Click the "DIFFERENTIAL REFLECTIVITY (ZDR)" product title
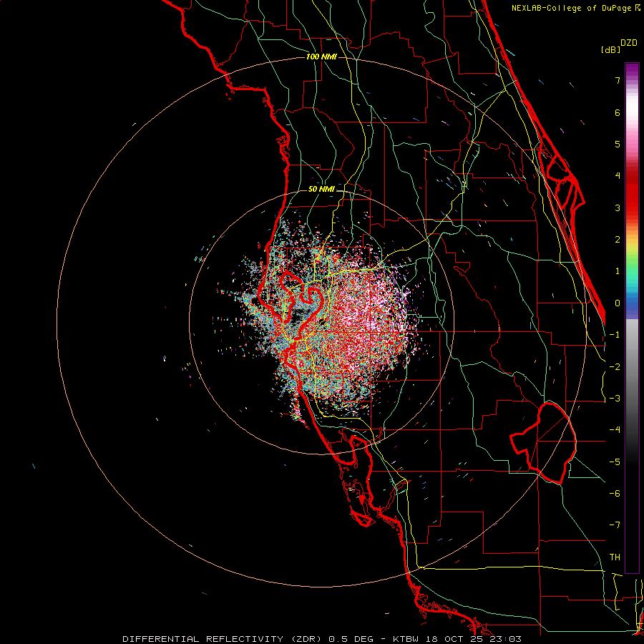Image resolution: width=644 pixels, height=644 pixels. tap(223, 639)
